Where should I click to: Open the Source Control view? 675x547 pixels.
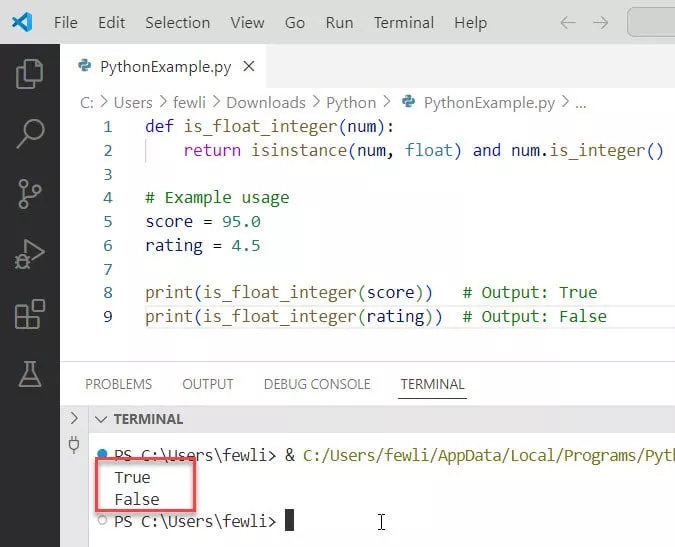pyautogui.click(x=30, y=192)
